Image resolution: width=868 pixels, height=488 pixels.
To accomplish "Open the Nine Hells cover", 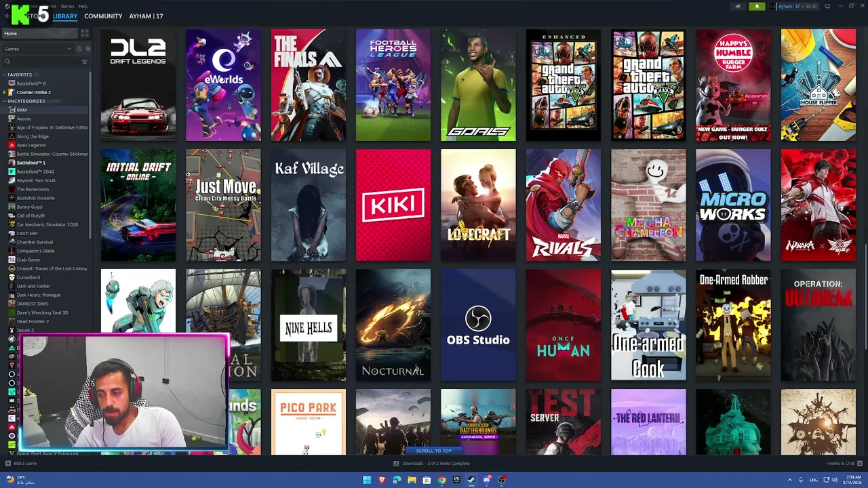I will 309,325.
